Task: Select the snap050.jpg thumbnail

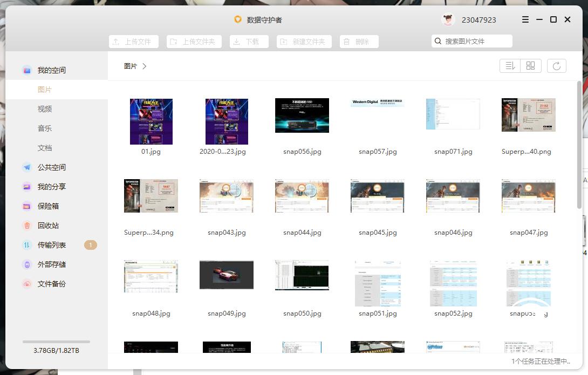Action: click(302, 275)
